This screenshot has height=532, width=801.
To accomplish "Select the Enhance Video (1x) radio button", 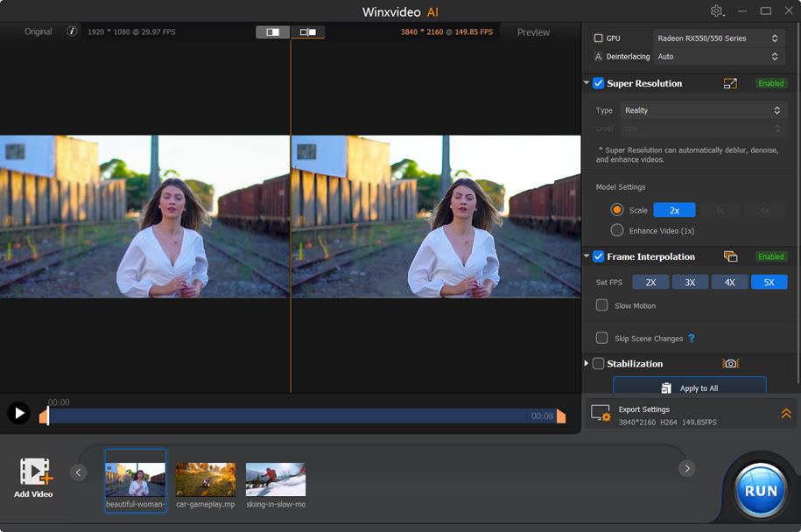I will [x=618, y=230].
